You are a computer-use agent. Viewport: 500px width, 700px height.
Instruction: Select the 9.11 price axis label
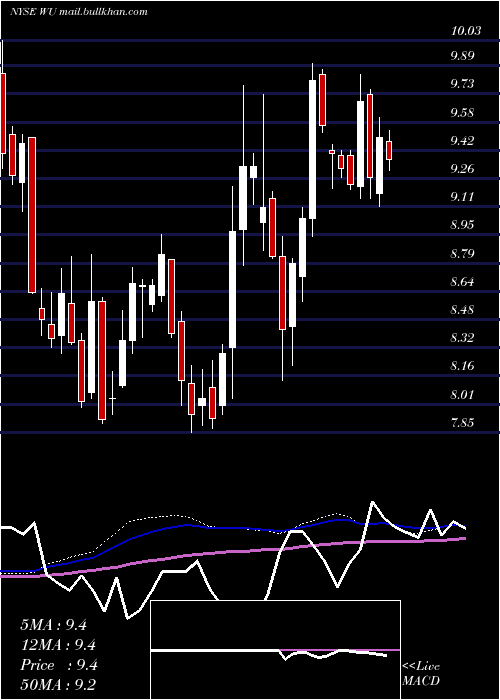462,197
